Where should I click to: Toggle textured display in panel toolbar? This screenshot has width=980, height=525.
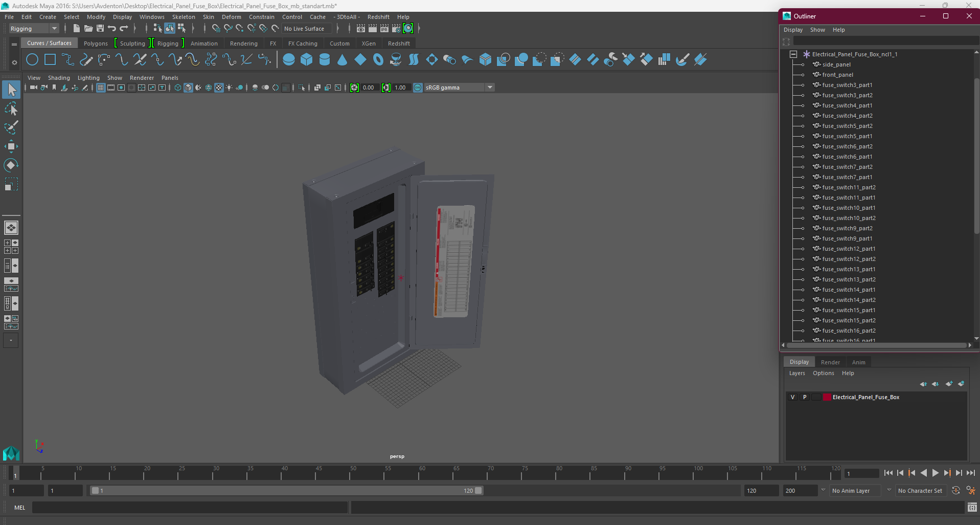[219, 88]
